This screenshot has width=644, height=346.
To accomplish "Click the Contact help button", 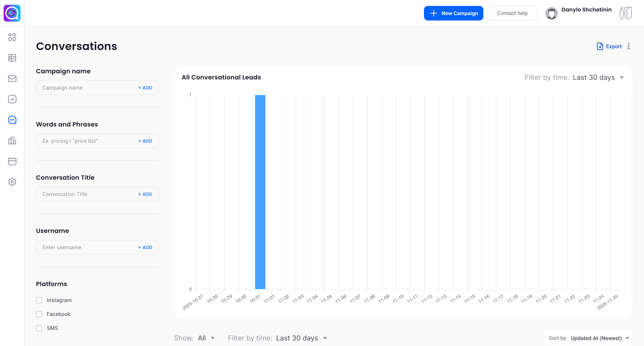I will (512, 13).
